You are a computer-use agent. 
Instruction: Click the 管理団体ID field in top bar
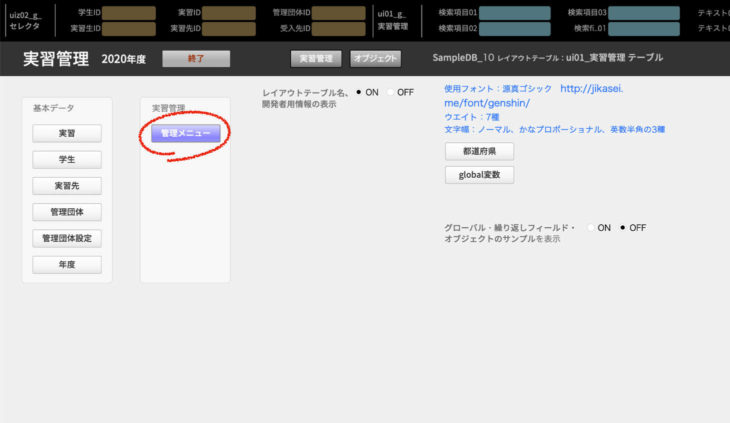point(338,13)
